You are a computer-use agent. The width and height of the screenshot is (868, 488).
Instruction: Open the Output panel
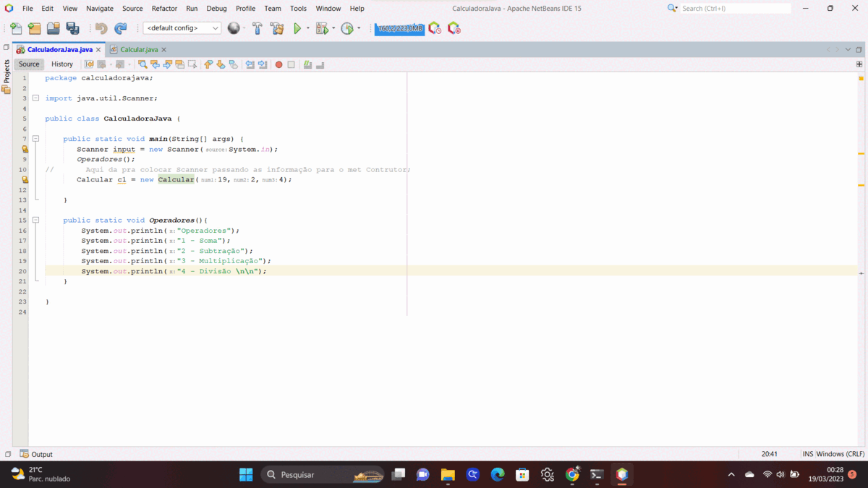coord(36,454)
